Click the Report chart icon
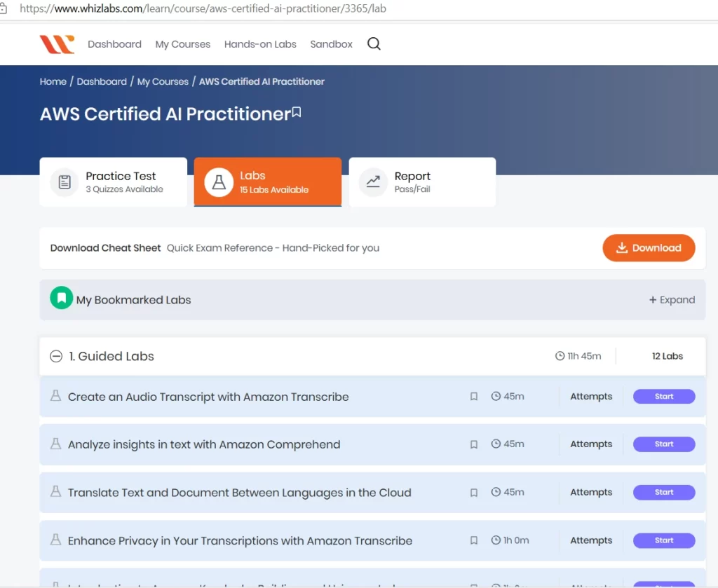Viewport: 718px width, 588px height. click(373, 182)
